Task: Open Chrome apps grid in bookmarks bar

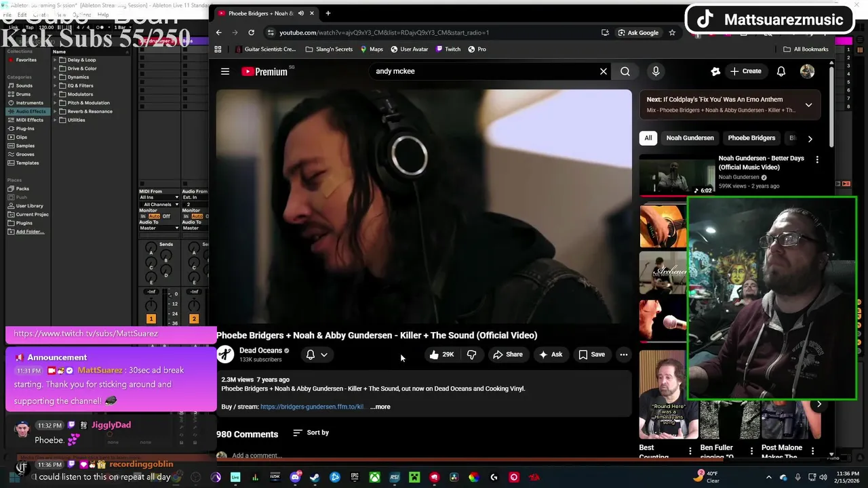Action: 218,49
